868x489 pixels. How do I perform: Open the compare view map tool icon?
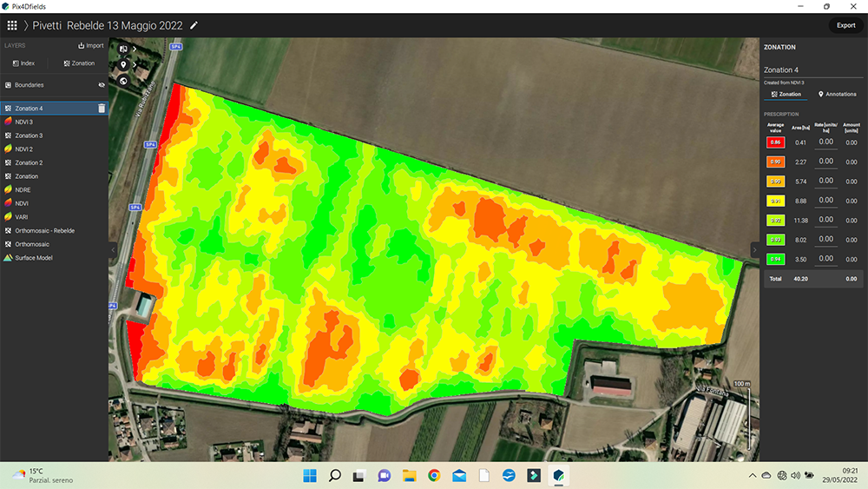click(123, 49)
